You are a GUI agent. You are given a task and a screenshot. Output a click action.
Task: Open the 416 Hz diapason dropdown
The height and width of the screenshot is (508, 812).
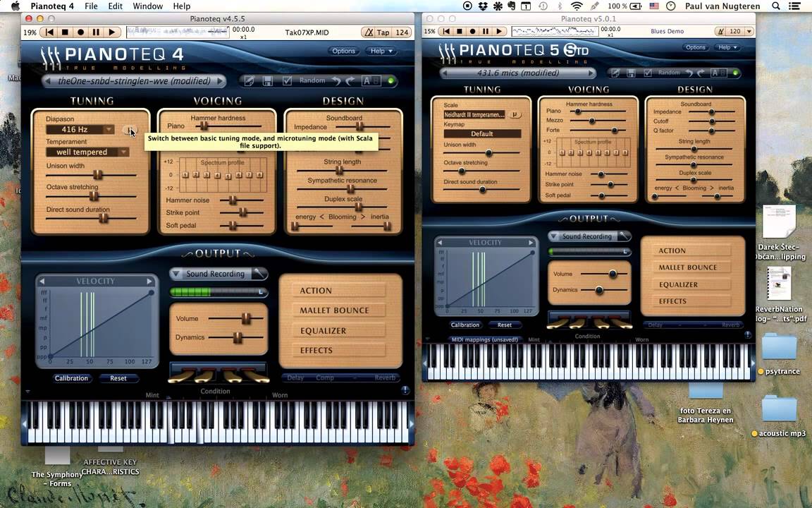click(80, 130)
